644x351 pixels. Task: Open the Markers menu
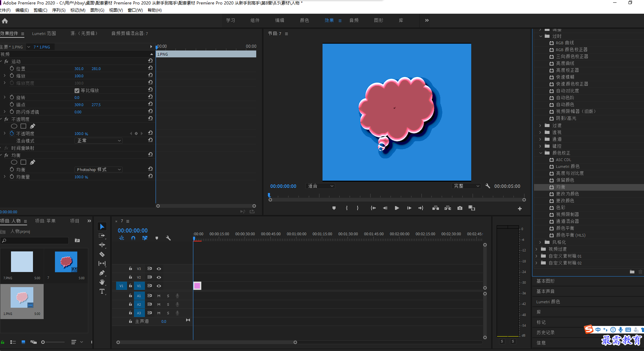[78, 10]
